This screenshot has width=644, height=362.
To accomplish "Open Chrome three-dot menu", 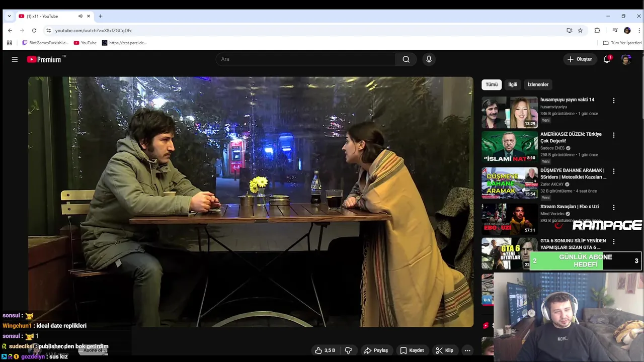I will [x=639, y=30].
